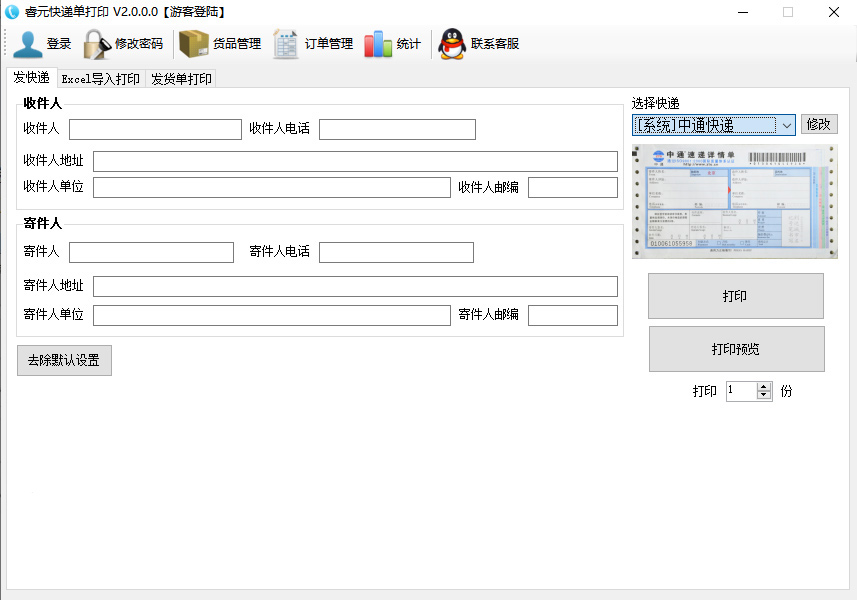857x600 pixels.
Task: Focus the 收件人 name field
Action: (155, 130)
